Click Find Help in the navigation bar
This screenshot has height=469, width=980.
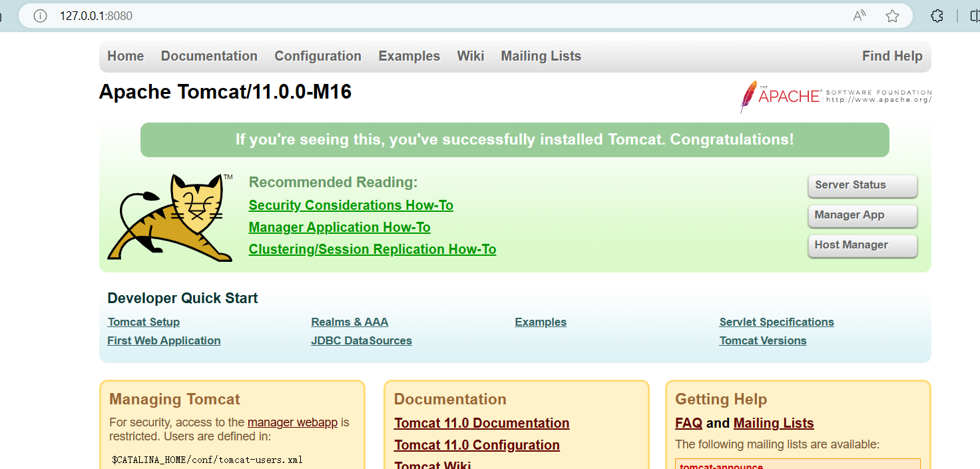892,56
